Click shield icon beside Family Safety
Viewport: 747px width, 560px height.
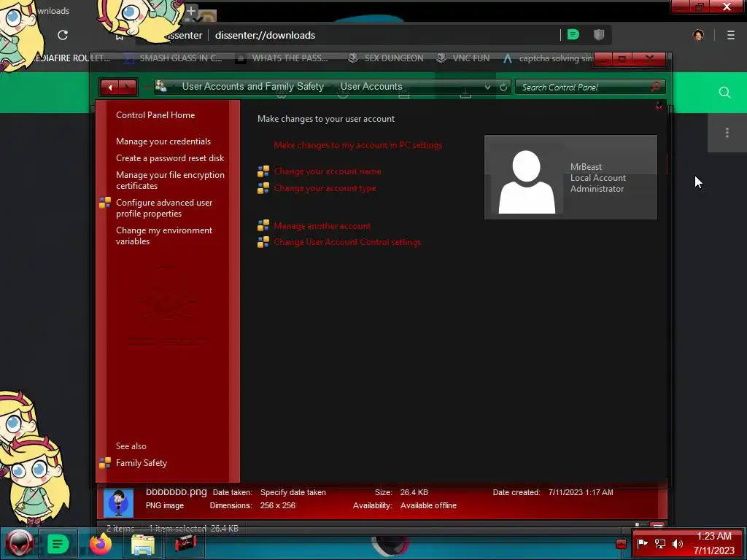point(105,463)
